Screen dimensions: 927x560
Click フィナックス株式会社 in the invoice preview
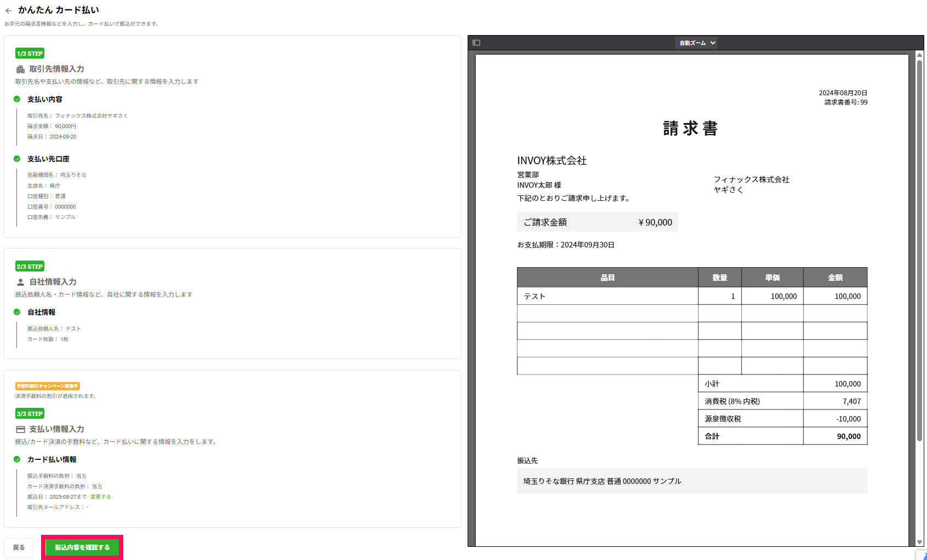[x=751, y=180]
